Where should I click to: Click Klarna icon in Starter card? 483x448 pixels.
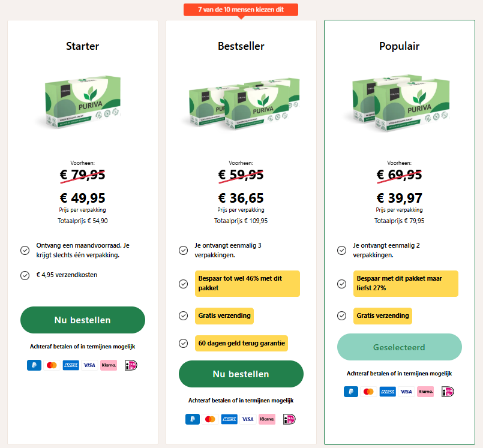(x=109, y=365)
